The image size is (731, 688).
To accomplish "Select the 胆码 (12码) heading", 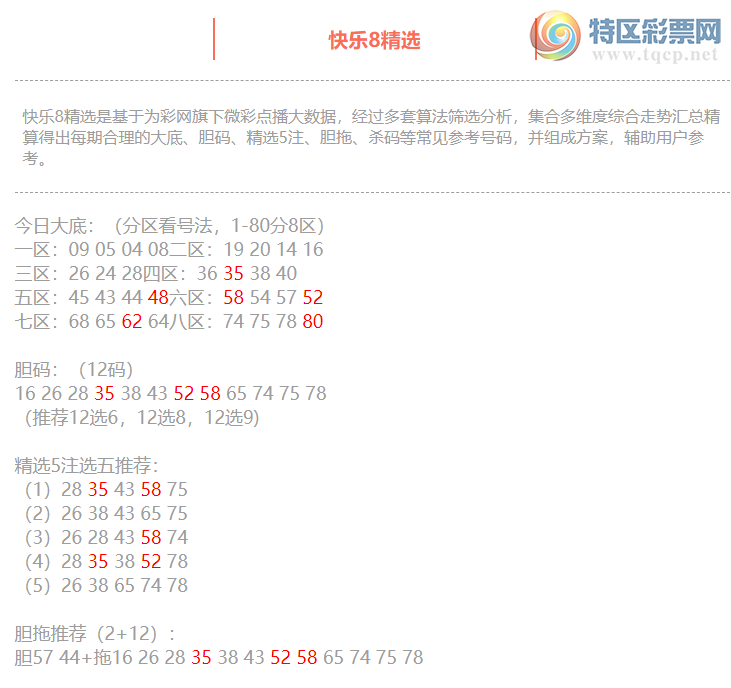I will coord(74,369).
